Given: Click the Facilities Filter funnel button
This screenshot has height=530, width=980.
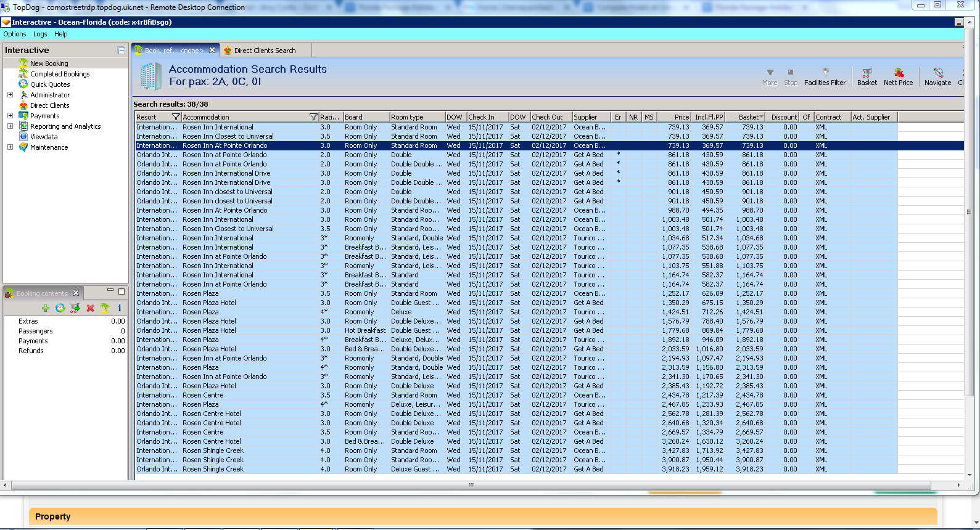Looking at the screenshot, I should tap(825, 76).
